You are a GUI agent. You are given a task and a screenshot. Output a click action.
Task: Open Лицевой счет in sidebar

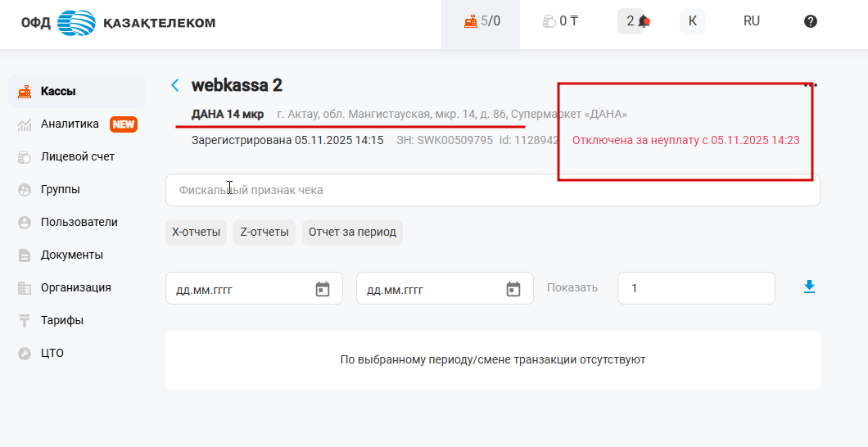tap(77, 156)
